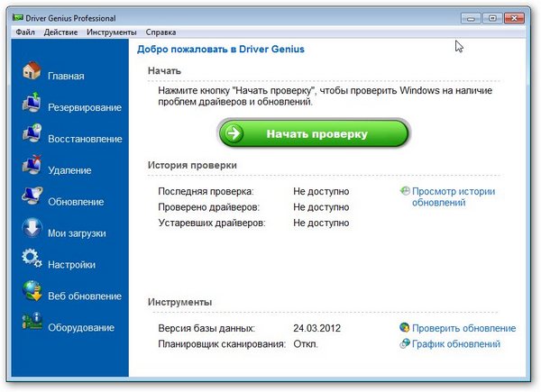
Task: Click the Главная house icon
Action: tap(31, 71)
